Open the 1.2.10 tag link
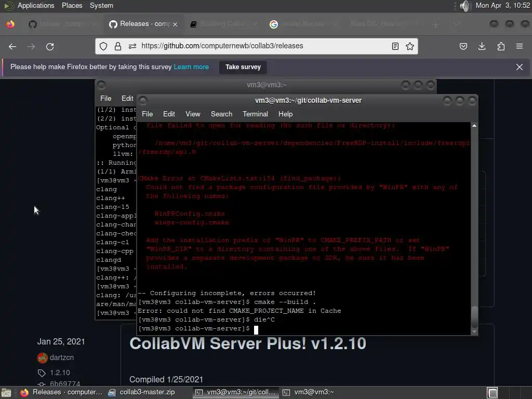 (60, 373)
